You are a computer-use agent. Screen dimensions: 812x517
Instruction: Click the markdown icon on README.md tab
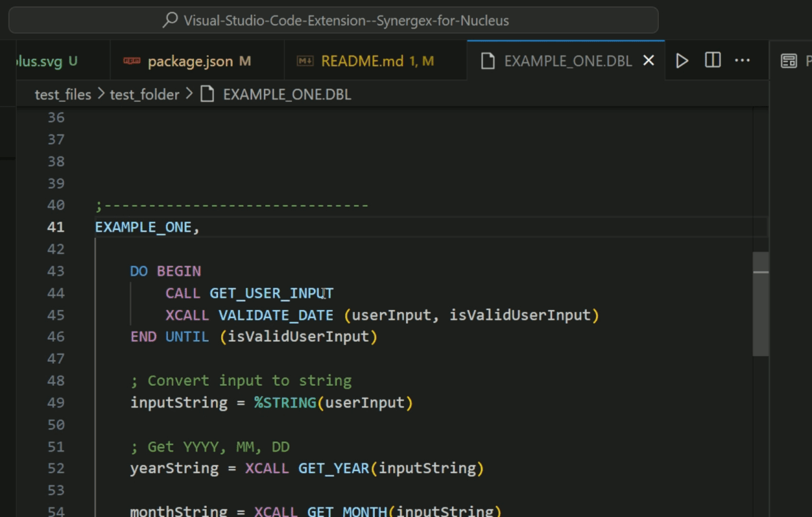click(305, 61)
